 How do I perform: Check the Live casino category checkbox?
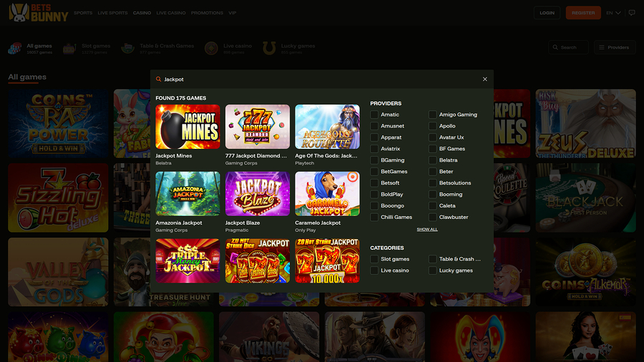(x=374, y=270)
